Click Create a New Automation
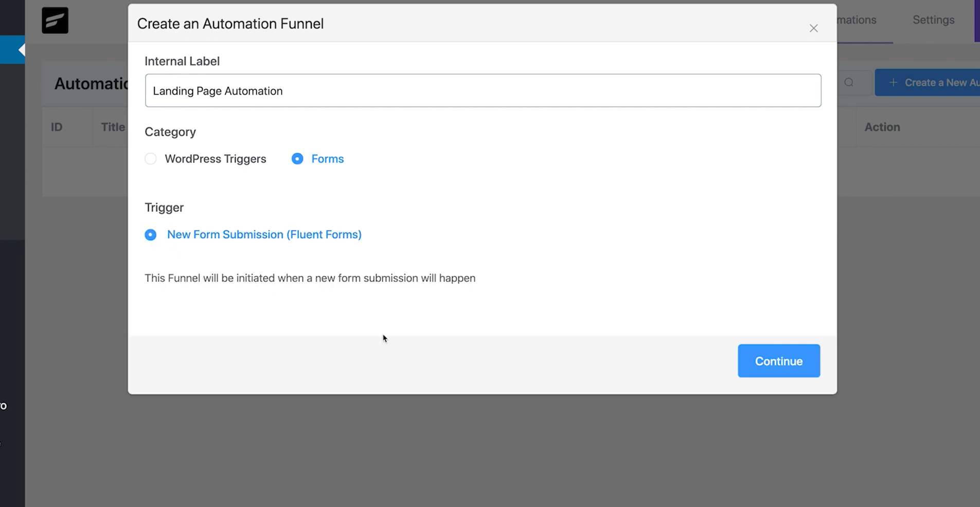Screen dimensions: 980x507 click(x=936, y=82)
